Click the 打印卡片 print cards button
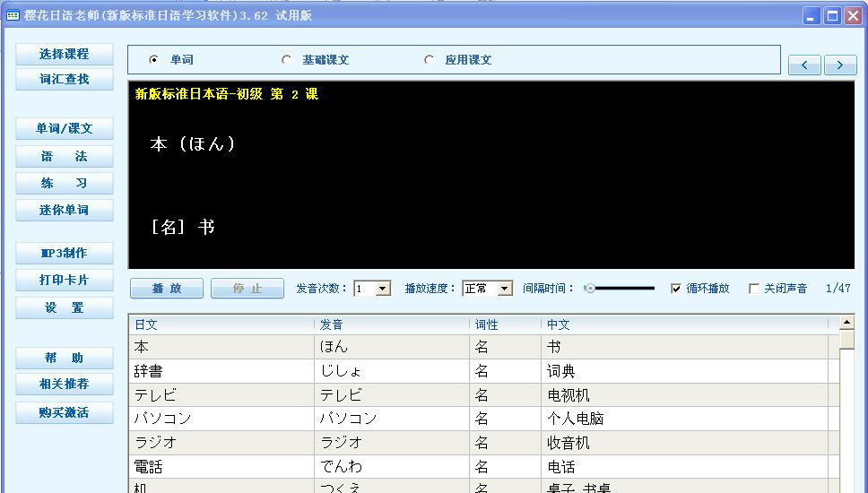868x493 pixels. (65, 280)
